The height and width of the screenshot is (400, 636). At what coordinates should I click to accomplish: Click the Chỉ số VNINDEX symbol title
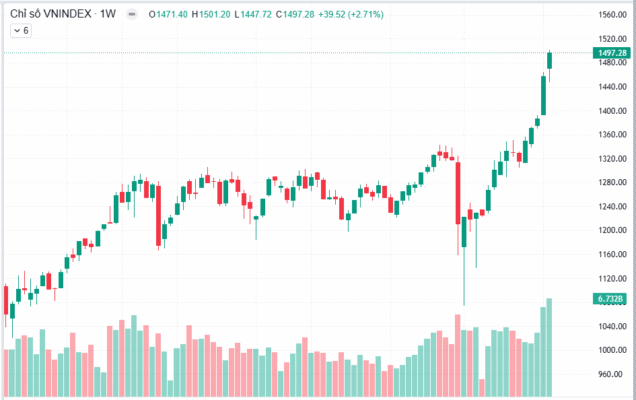[x=51, y=15]
